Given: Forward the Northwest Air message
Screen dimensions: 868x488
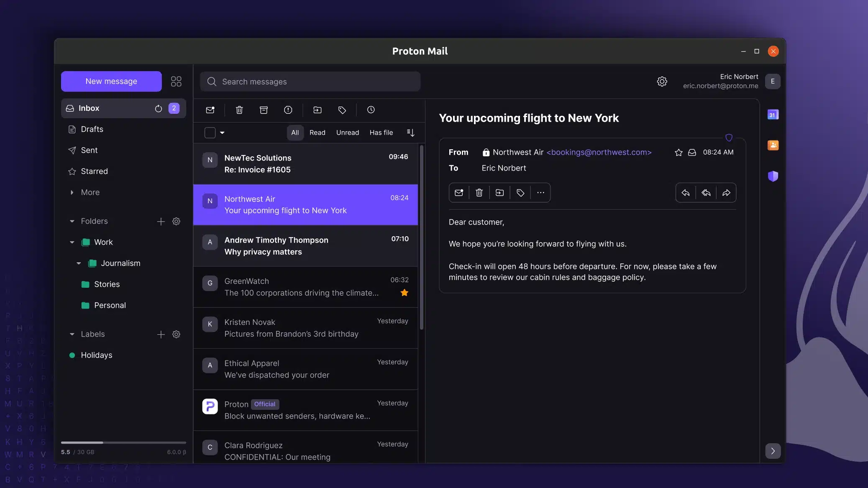Looking at the screenshot, I should pos(726,193).
